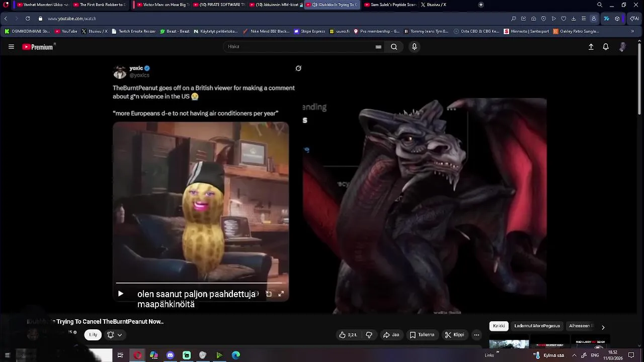Image resolution: width=644 pixels, height=362 pixels.
Task: Open Discord from the taskbar
Action: (x=170, y=355)
